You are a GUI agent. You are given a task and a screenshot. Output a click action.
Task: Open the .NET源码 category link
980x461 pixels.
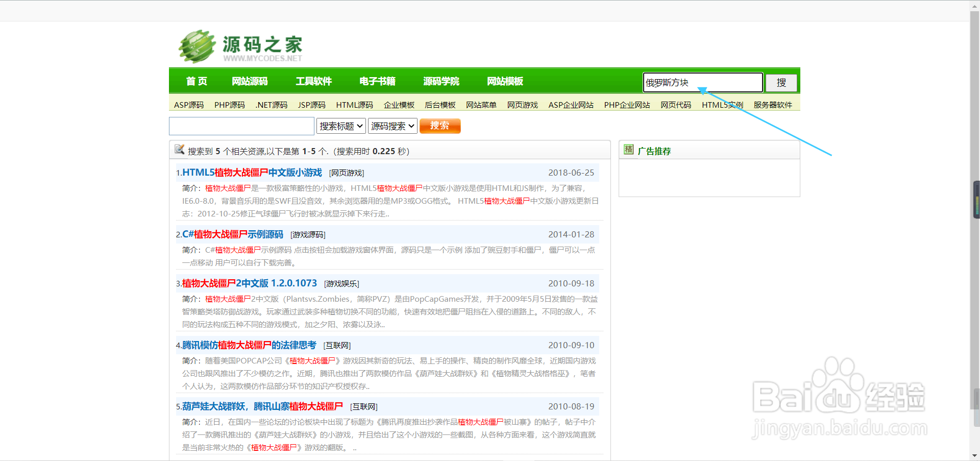(x=272, y=105)
